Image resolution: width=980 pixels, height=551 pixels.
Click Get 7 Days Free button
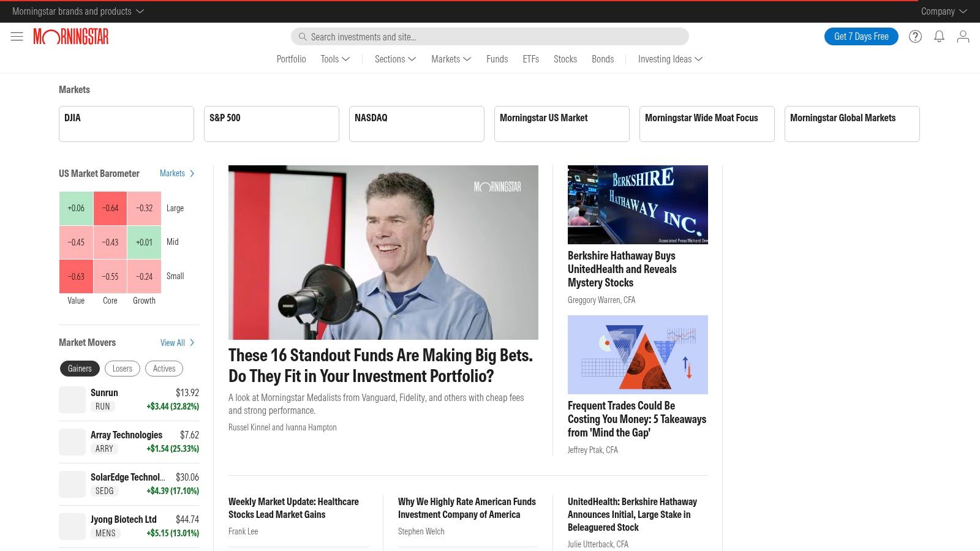pyautogui.click(x=861, y=37)
